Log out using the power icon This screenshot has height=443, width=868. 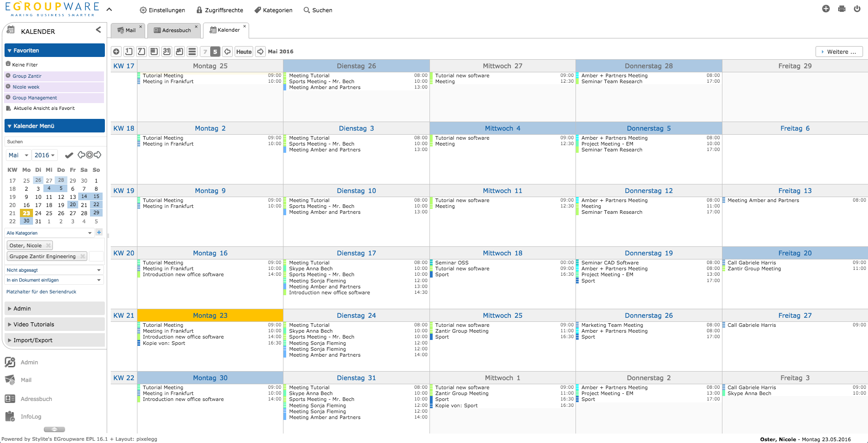click(857, 9)
